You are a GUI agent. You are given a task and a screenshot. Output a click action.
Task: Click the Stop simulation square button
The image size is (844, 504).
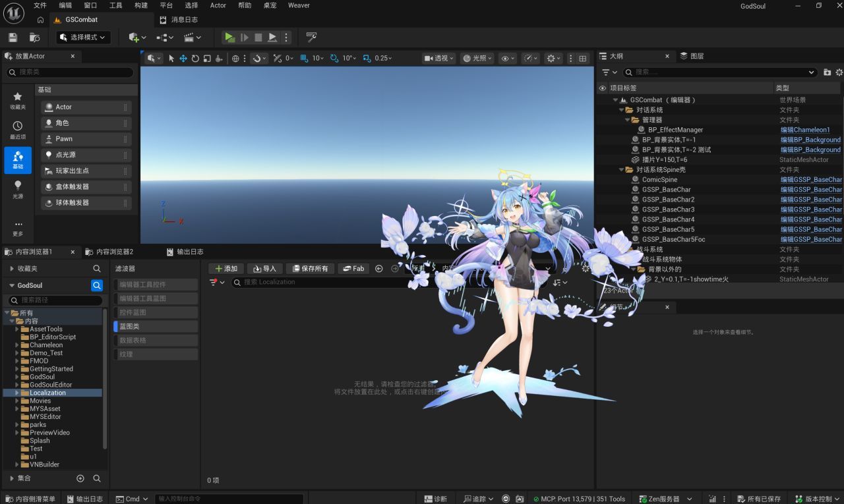click(258, 38)
